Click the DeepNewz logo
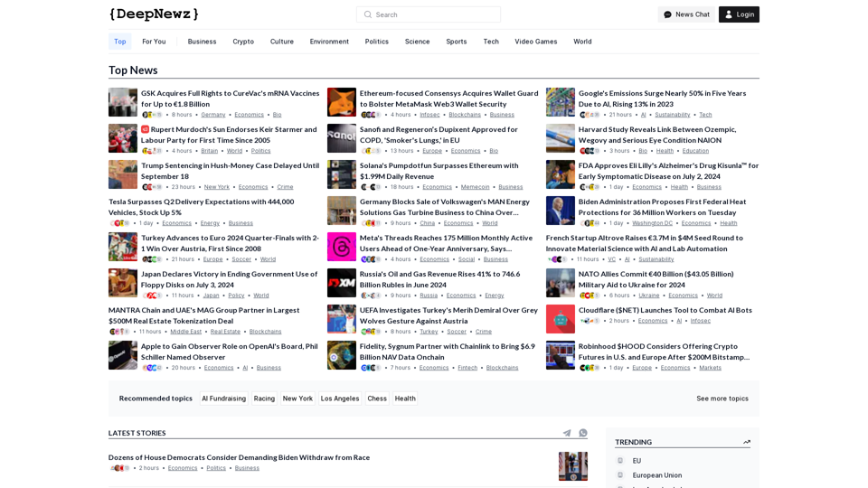The image size is (868, 488). click(154, 14)
